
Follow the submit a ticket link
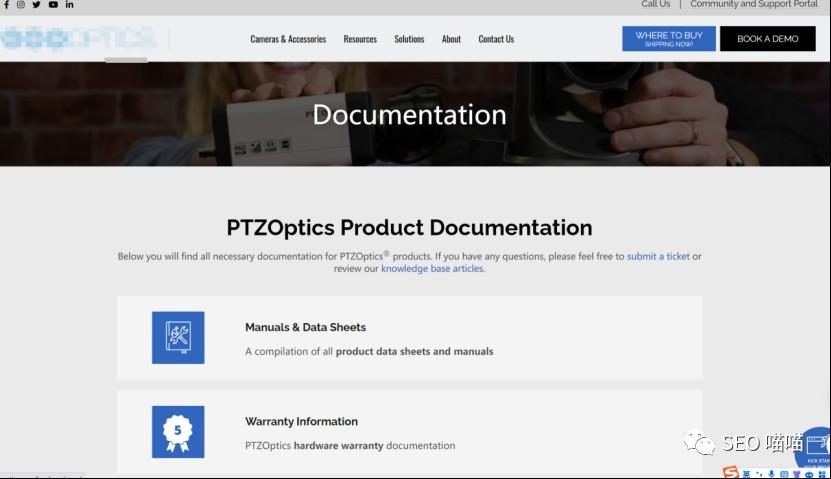click(658, 256)
